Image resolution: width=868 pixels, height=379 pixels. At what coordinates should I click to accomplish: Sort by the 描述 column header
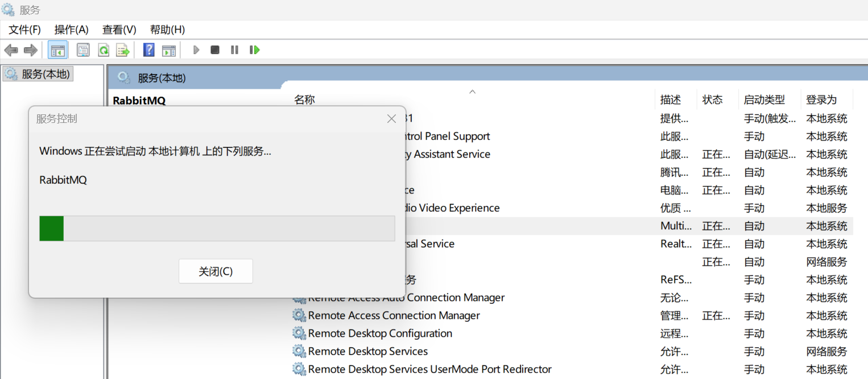(x=671, y=100)
